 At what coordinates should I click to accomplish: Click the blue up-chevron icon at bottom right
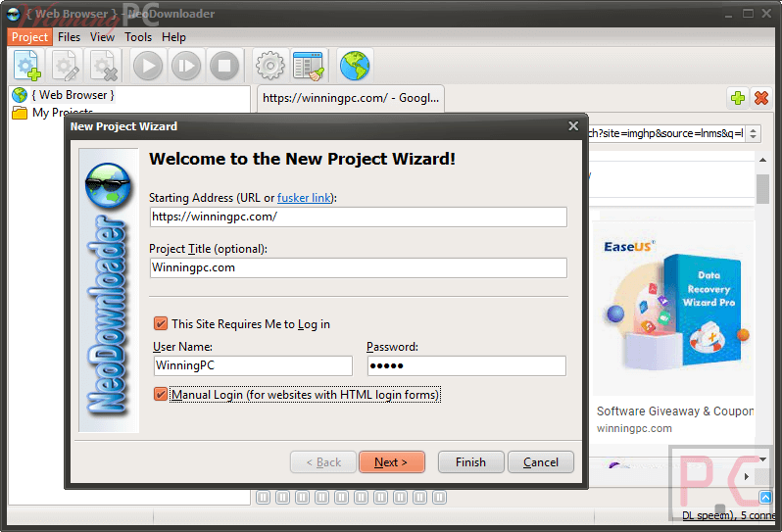[765, 497]
